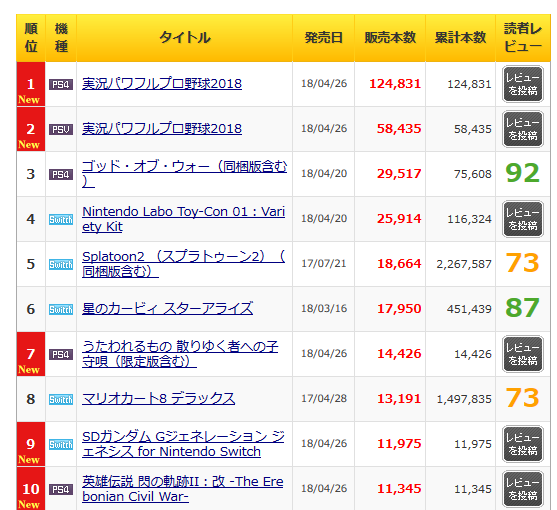Click review score 92 for ゴッド・オブ・ウォー
Image resolution: width=557 pixels, height=510 pixels.
point(523,173)
